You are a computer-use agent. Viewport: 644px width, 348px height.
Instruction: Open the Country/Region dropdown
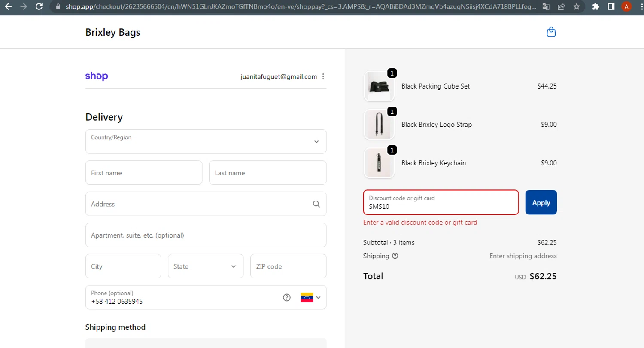206,141
